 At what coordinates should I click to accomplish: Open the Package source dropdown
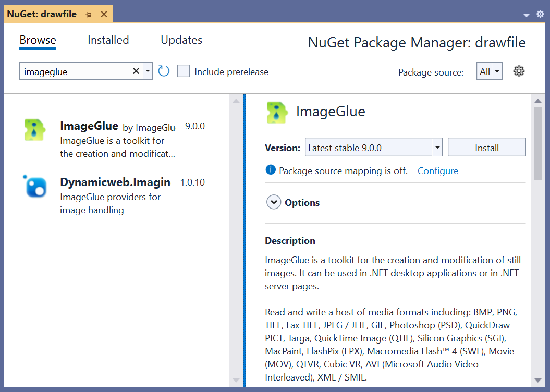(x=490, y=71)
